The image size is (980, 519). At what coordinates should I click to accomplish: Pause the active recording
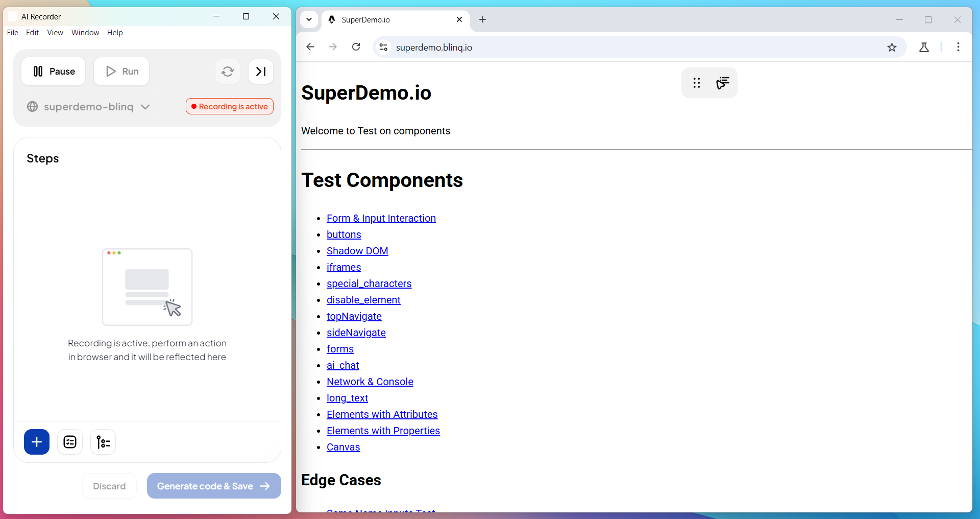click(54, 72)
